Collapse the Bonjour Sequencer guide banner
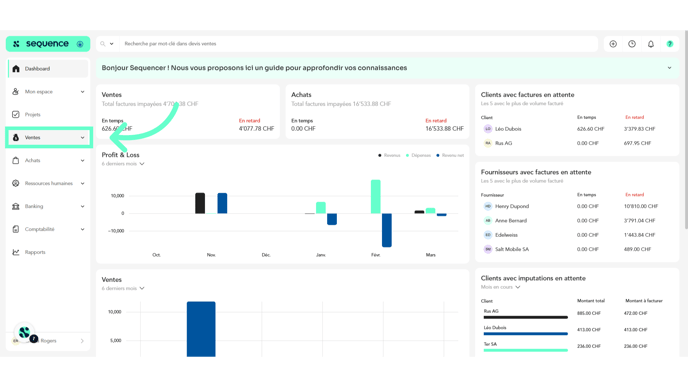This screenshot has height=387, width=688. [670, 68]
